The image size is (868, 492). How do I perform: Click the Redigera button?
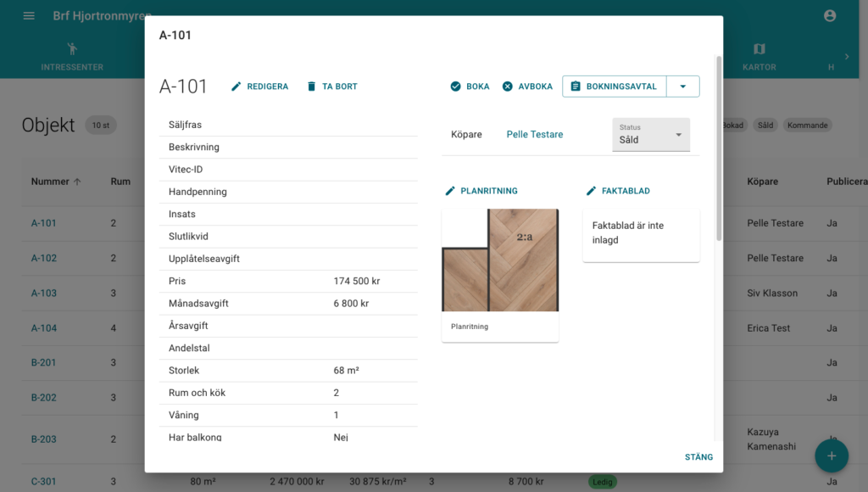[259, 87]
